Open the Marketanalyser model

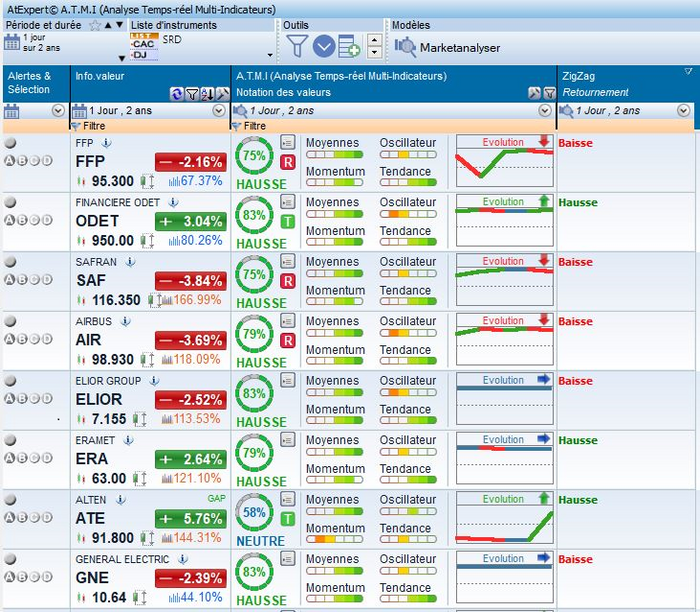point(447,47)
